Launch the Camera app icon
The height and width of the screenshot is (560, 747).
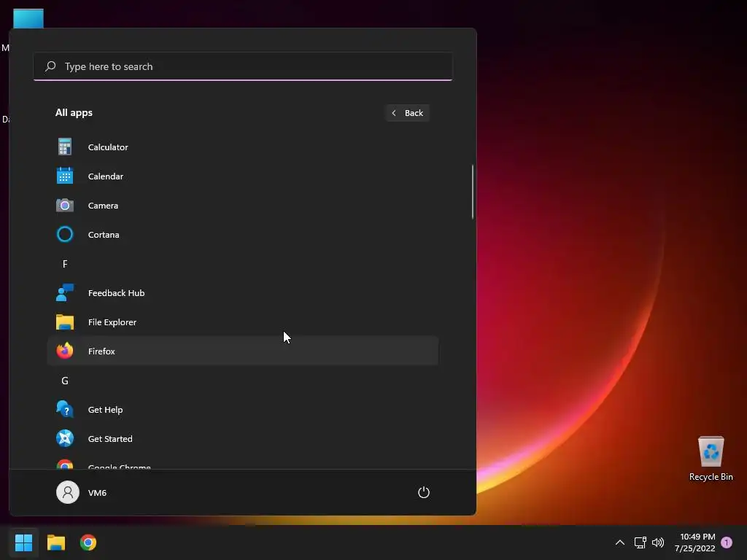65,205
